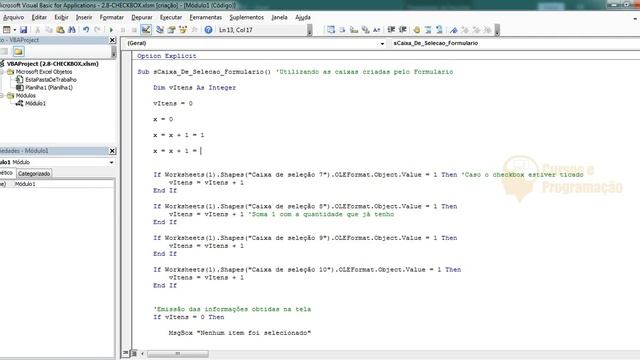
Task: Click the Cut scissors toolbar icon
Action: coord(37,30)
